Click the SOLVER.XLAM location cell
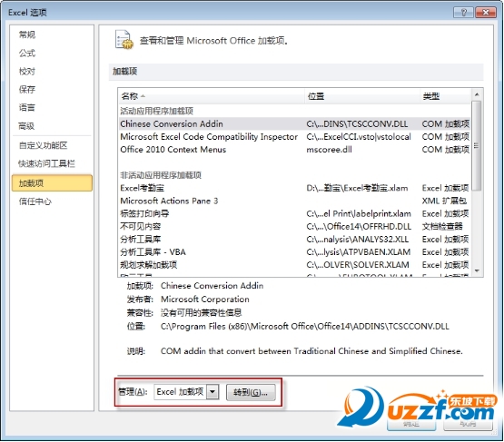The height and width of the screenshot is (442, 504). click(358, 265)
